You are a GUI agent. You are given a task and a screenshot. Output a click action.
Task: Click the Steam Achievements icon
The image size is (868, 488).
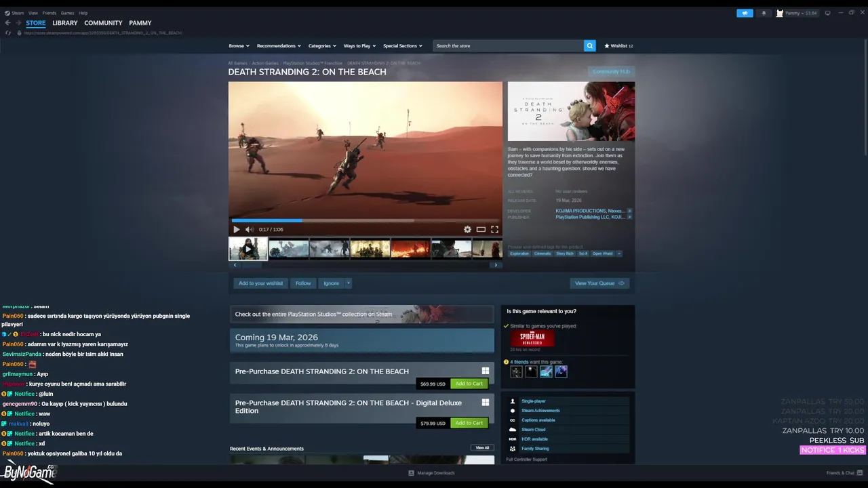click(x=513, y=411)
